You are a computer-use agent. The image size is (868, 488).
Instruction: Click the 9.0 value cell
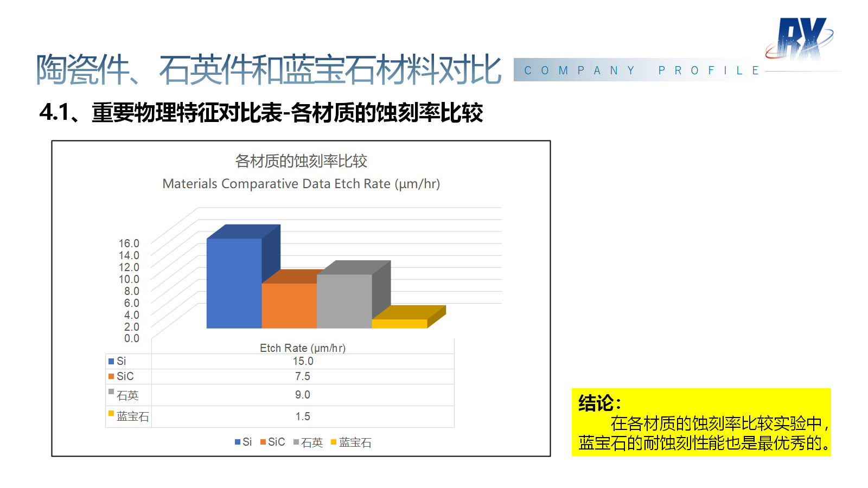click(x=303, y=395)
